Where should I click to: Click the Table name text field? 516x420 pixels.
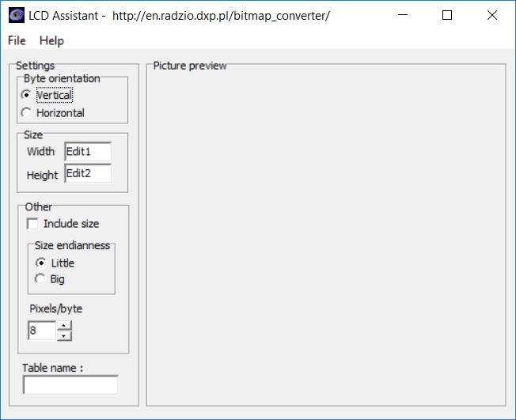coord(70,385)
